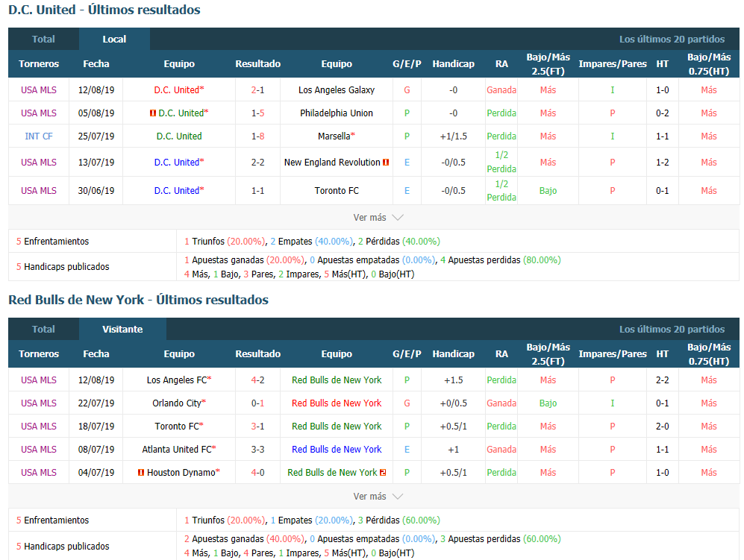Click the HT score 0-2 in the Philadelphia Union row
The height and width of the screenshot is (560, 744).
(x=663, y=113)
